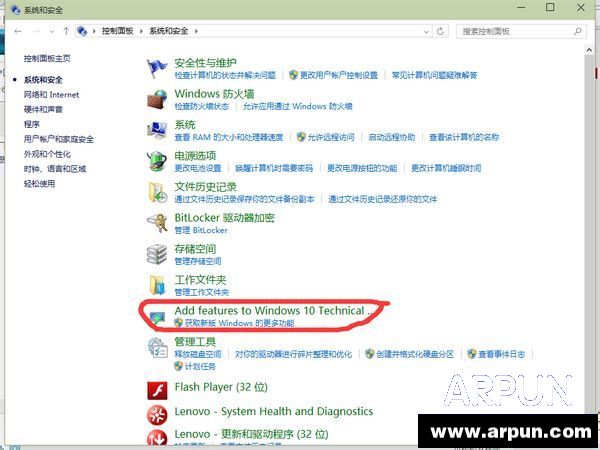Click 计划任务 link
Viewport: 600px width, 450px height.
[x=200, y=366]
